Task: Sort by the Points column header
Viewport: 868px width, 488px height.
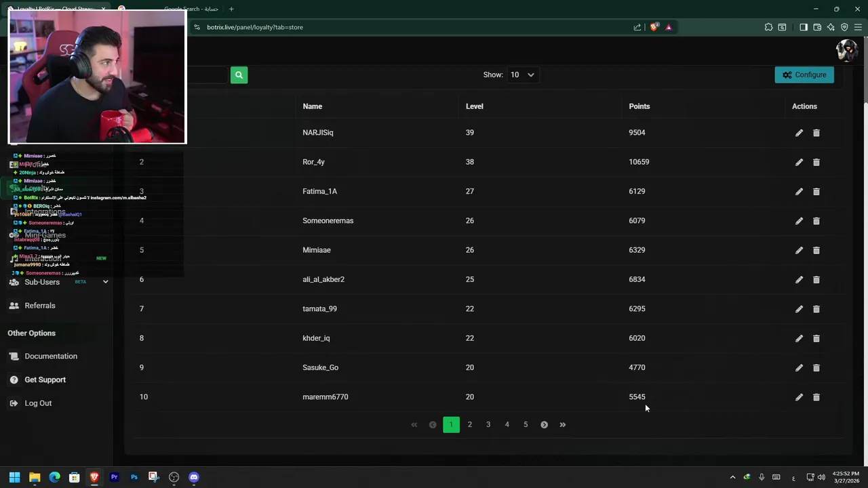Action: click(639, 106)
